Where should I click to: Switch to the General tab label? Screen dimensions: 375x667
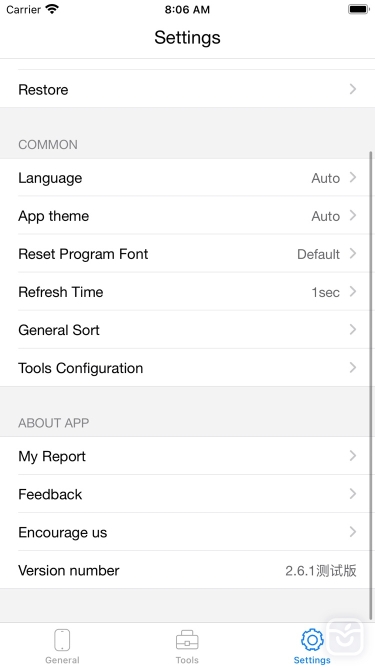62,660
